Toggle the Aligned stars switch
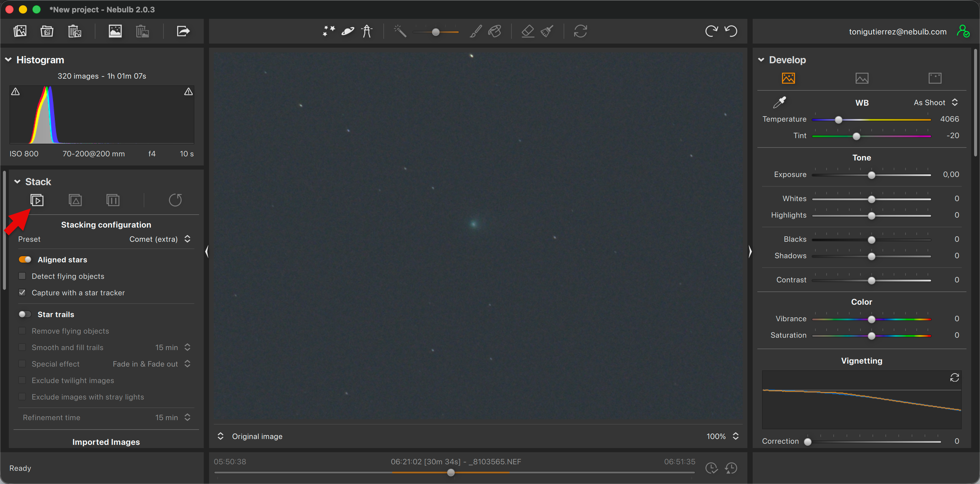The height and width of the screenshot is (484, 980). [25, 260]
